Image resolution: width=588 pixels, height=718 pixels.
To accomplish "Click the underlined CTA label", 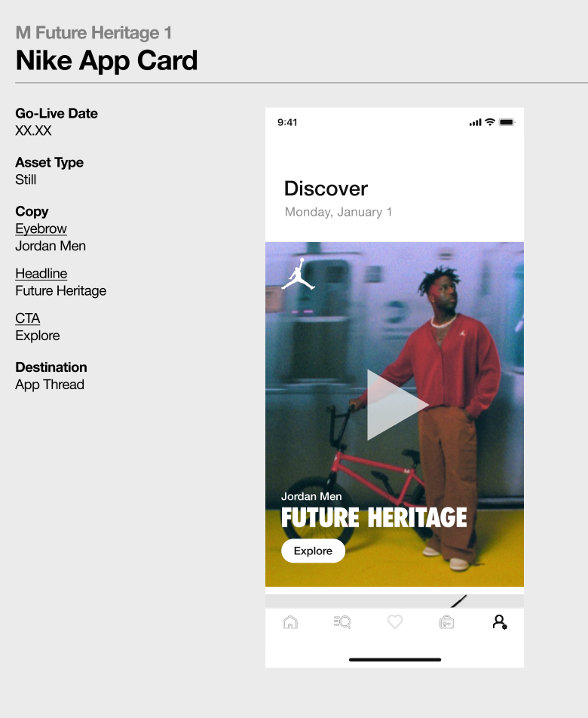I will tap(27, 318).
